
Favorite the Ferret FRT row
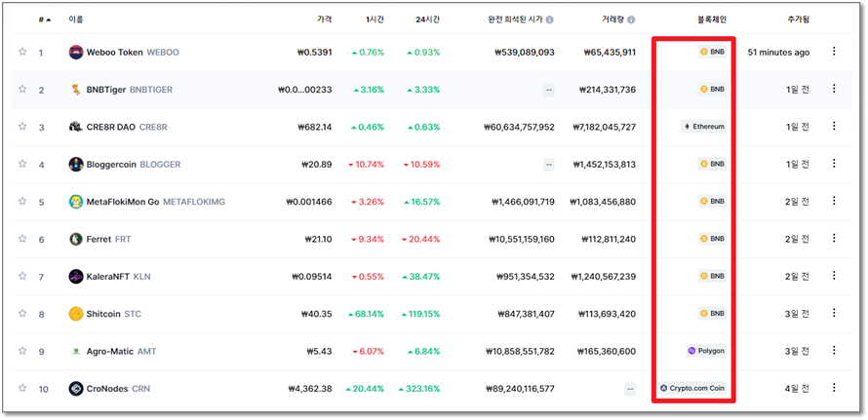pyautogui.click(x=22, y=239)
